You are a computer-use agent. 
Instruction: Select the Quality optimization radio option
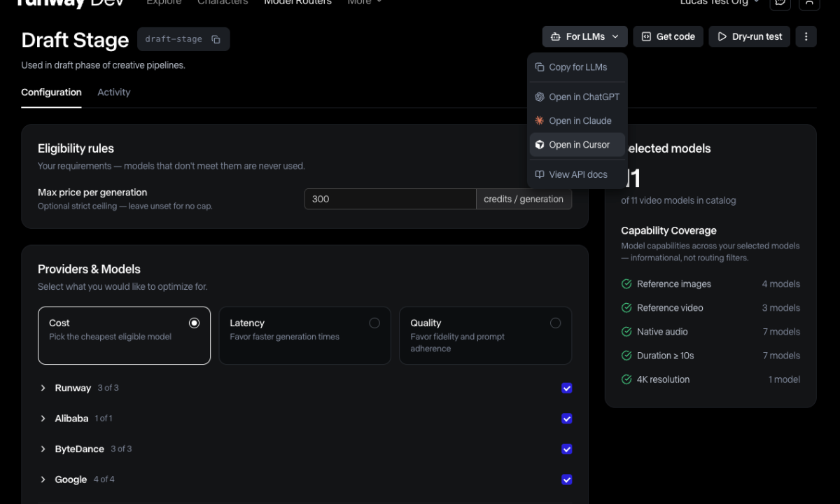coord(555,323)
